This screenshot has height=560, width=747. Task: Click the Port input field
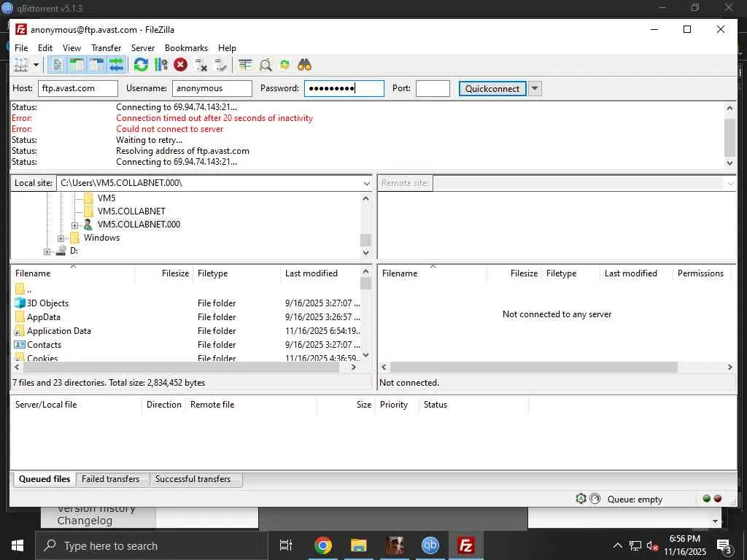(433, 88)
